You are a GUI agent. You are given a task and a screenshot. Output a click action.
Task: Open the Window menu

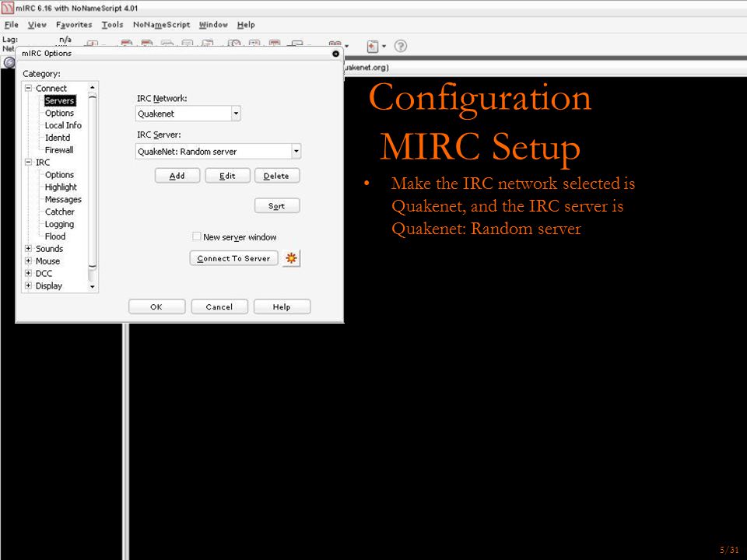[213, 25]
